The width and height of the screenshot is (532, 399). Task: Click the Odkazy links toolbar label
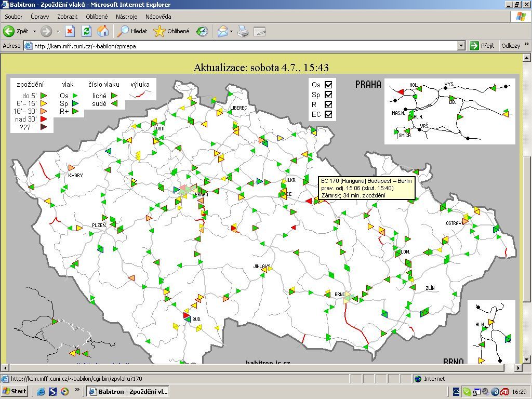tap(511, 46)
